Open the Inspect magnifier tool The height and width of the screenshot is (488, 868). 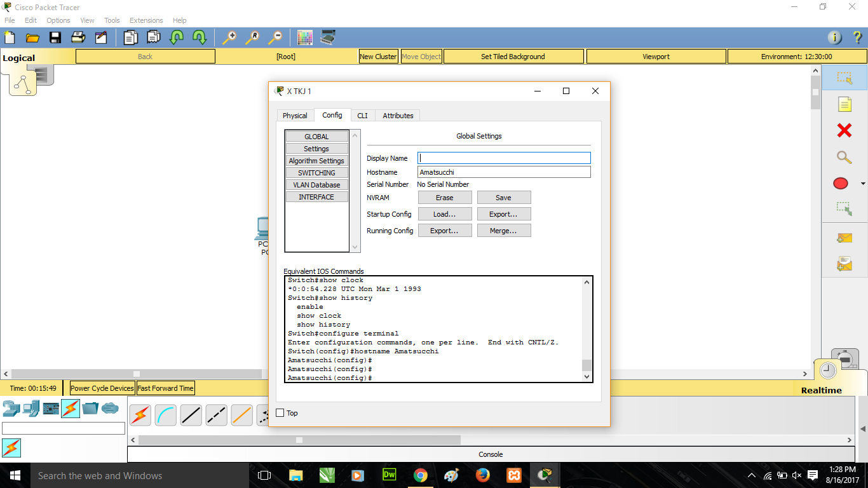pyautogui.click(x=843, y=157)
